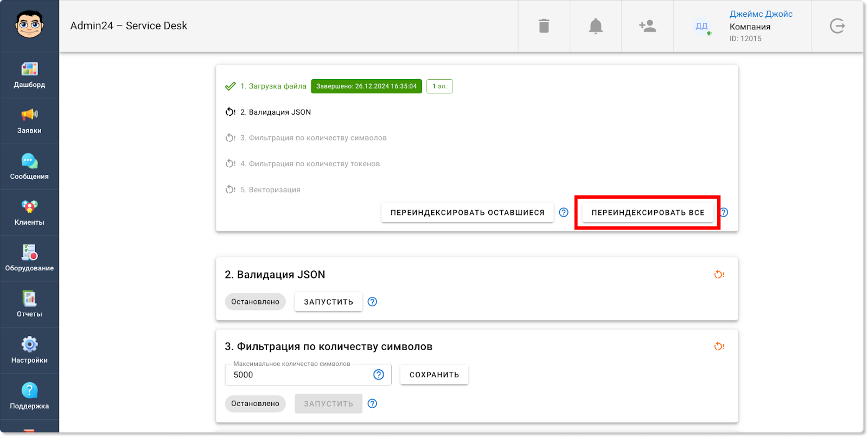The width and height of the screenshot is (868, 437).
Task: Click ПЕРЕИНДЕКСИРОВАТЬ ВСЕ button
Action: [648, 213]
